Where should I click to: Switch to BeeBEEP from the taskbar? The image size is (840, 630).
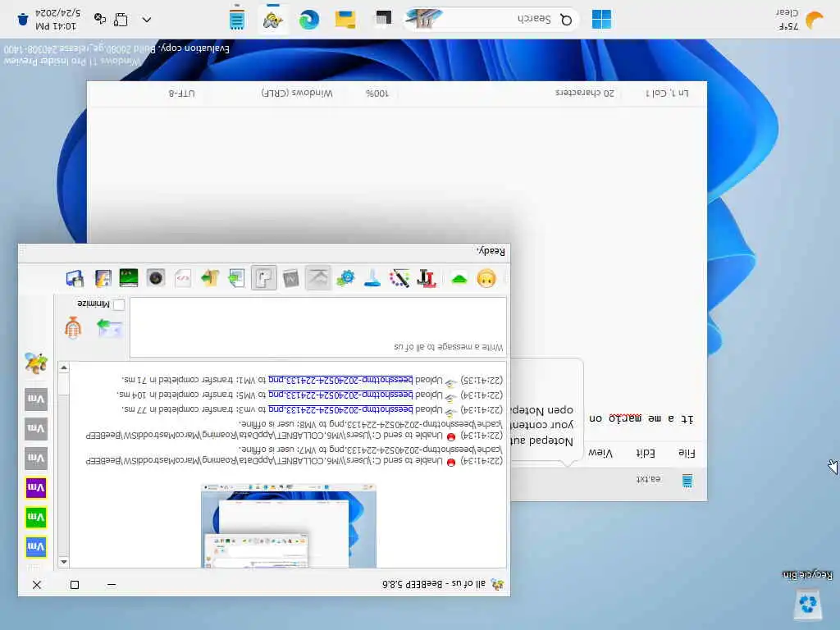pos(272,20)
